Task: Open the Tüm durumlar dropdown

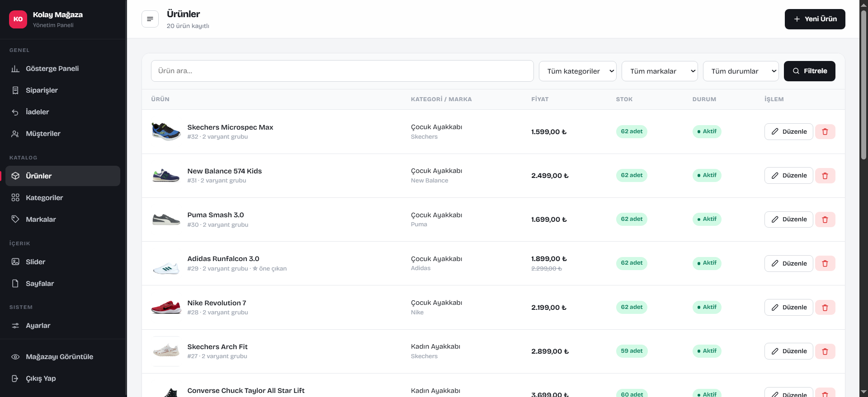Action: (x=741, y=71)
